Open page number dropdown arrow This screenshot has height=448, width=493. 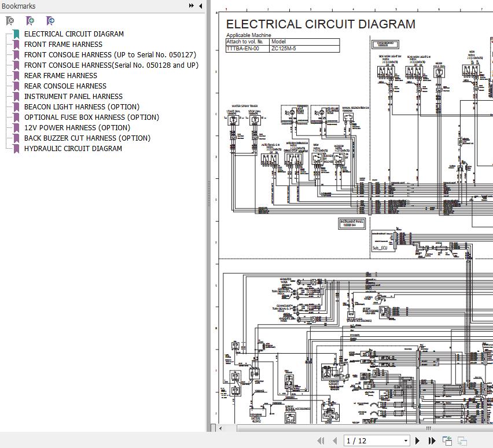coord(406,440)
